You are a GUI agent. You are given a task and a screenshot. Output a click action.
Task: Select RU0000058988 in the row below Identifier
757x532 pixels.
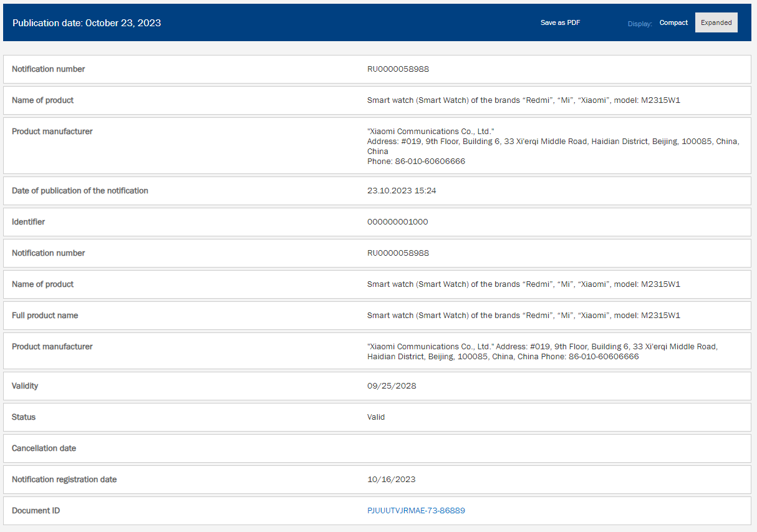point(398,253)
